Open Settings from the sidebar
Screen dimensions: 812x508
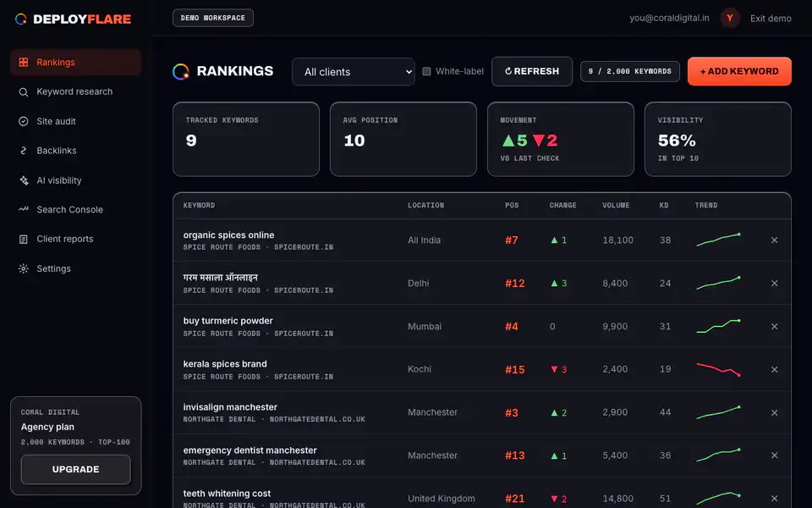(75, 268)
